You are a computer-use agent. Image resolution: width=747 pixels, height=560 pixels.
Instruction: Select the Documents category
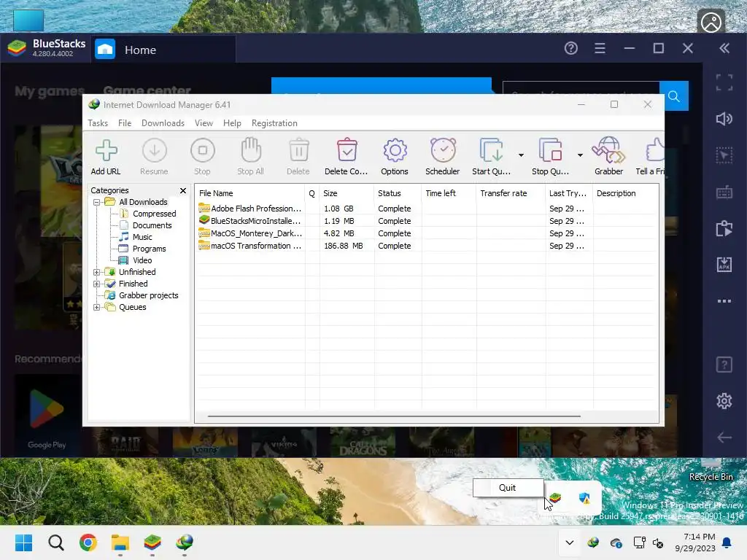pos(152,225)
